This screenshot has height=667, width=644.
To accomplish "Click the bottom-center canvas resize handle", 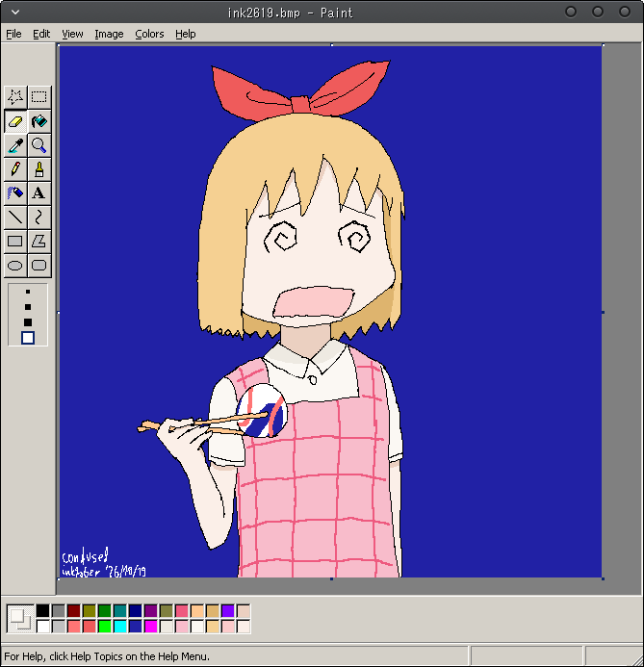I will click(332, 579).
